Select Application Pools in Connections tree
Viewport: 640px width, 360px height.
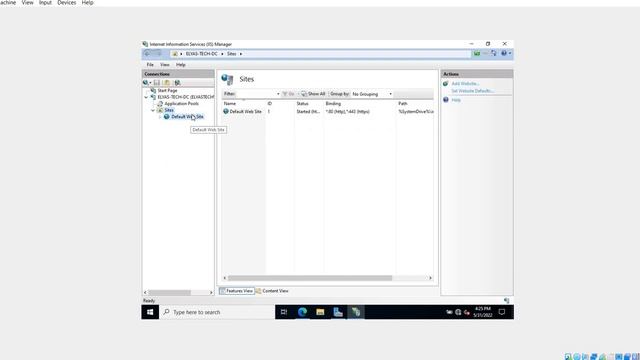click(x=182, y=104)
